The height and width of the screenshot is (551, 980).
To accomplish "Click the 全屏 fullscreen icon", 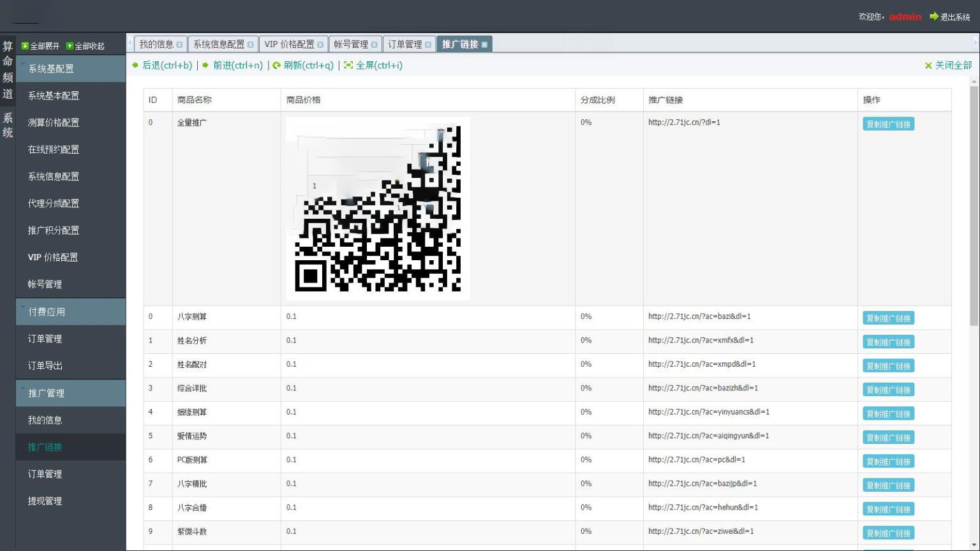I will [348, 65].
